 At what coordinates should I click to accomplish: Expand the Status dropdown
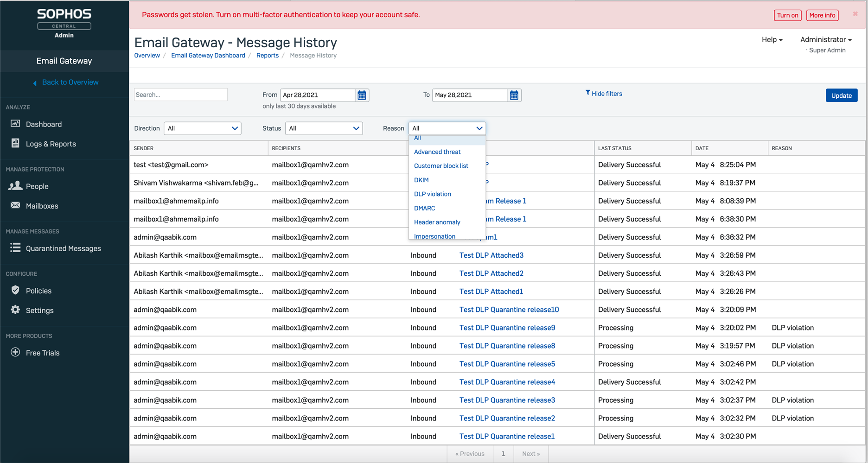(324, 128)
